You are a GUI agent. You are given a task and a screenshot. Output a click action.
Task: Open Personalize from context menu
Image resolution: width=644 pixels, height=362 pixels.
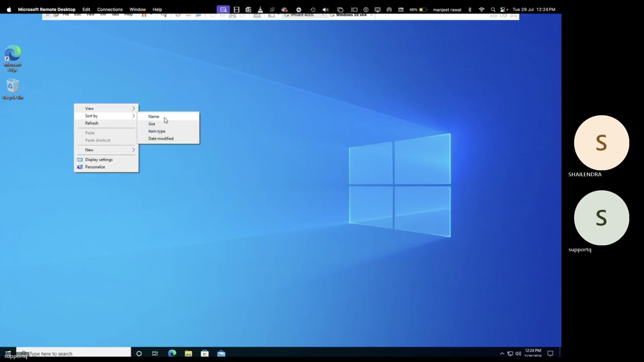106,167
